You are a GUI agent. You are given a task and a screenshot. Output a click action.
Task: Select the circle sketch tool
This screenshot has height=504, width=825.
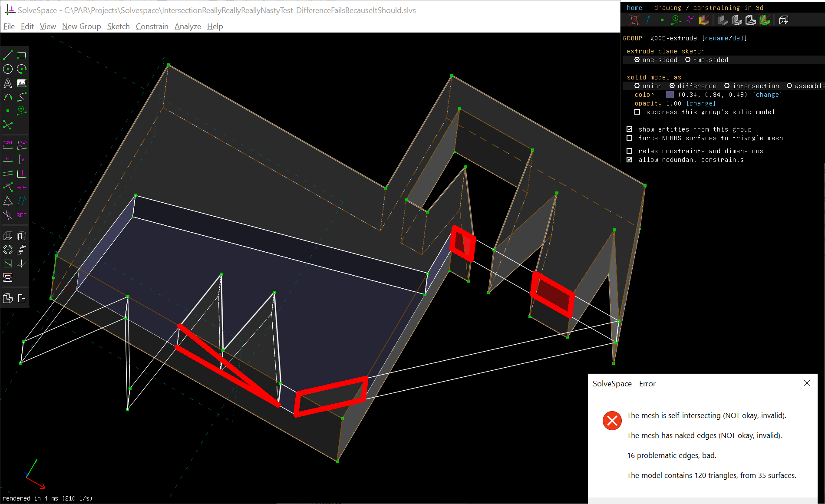(8, 69)
